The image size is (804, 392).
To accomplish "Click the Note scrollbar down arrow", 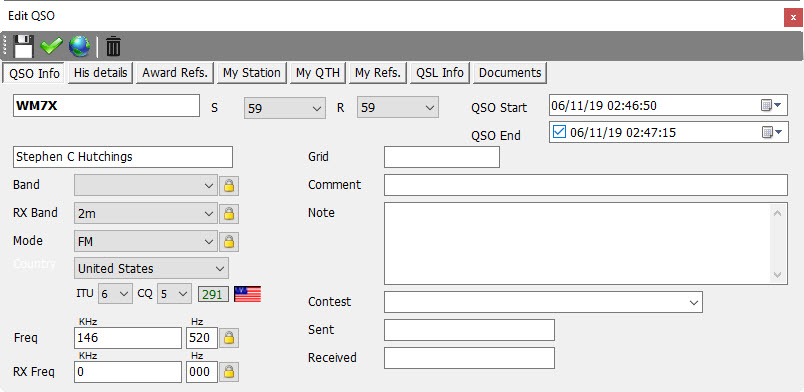I will (x=777, y=275).
